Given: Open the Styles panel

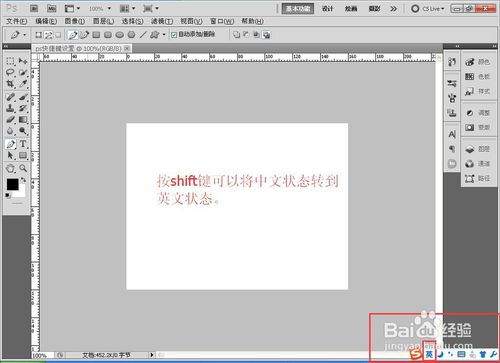Looking at the screenshot, I should tap(478, 91).
